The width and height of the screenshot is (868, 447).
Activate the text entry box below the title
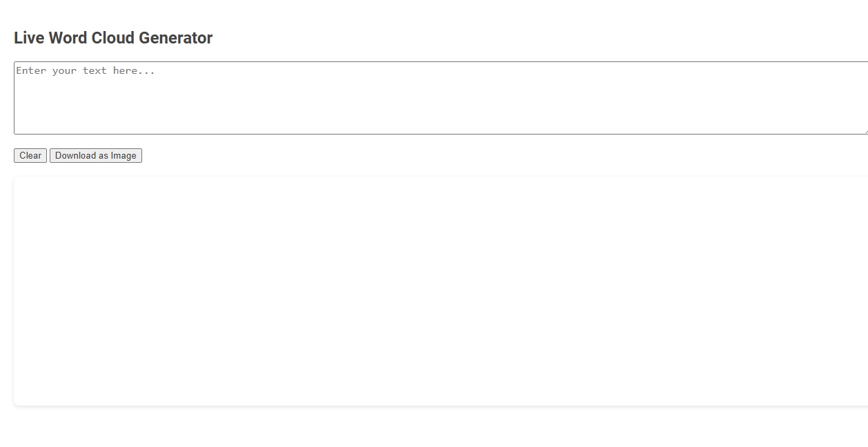pos(440,98)
